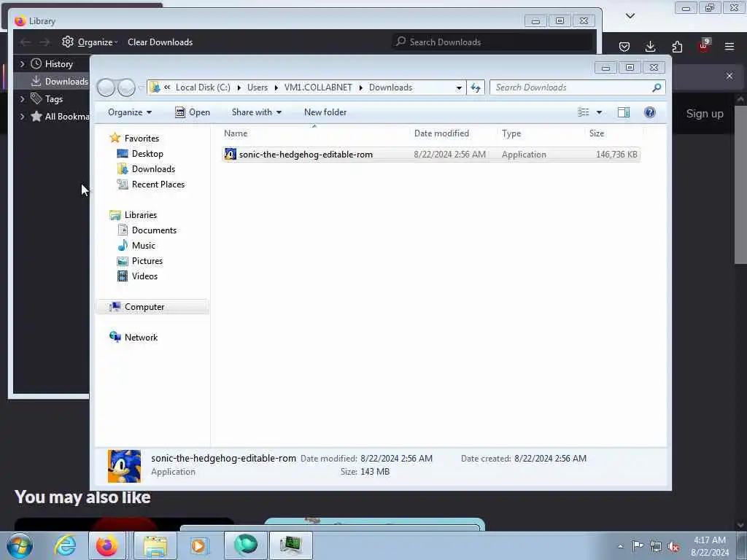Click the magnifier icon in Explorer search box
The width and height of the screenshot is (747, 560).
(x=657, y=87)
